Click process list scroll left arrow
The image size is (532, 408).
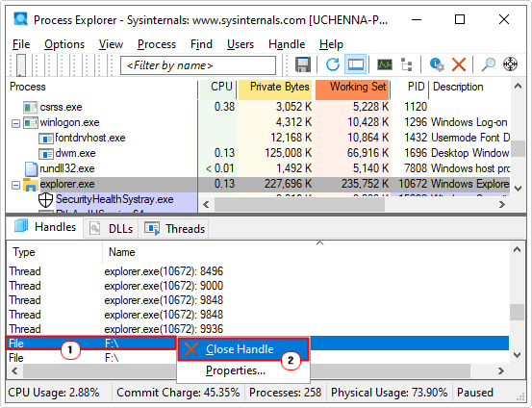(206, 204)
